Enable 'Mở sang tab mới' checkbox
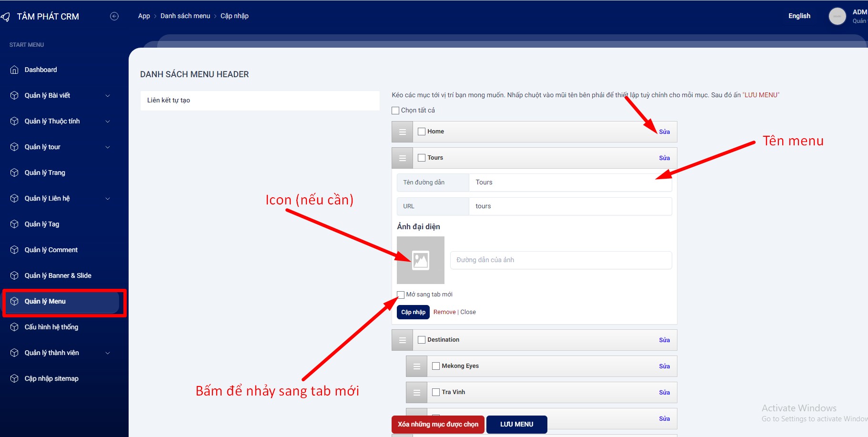868x437 pixels. point(401,295)
